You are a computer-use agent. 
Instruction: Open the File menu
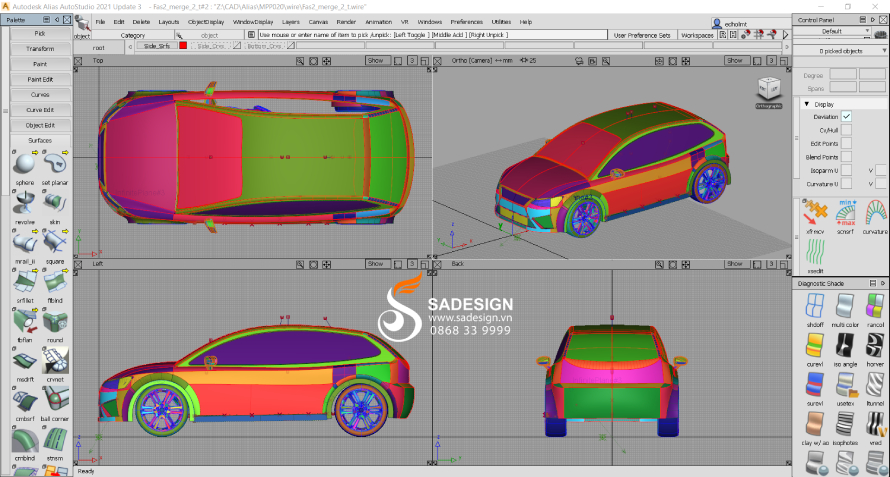tap(100, 22)
